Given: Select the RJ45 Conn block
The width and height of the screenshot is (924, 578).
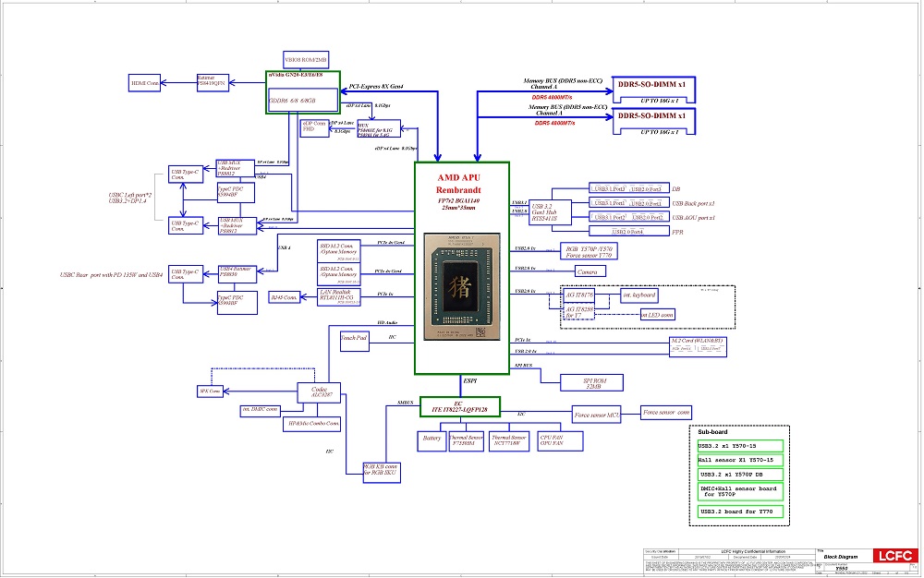Looking at the screenshot, I should point(284,297).
